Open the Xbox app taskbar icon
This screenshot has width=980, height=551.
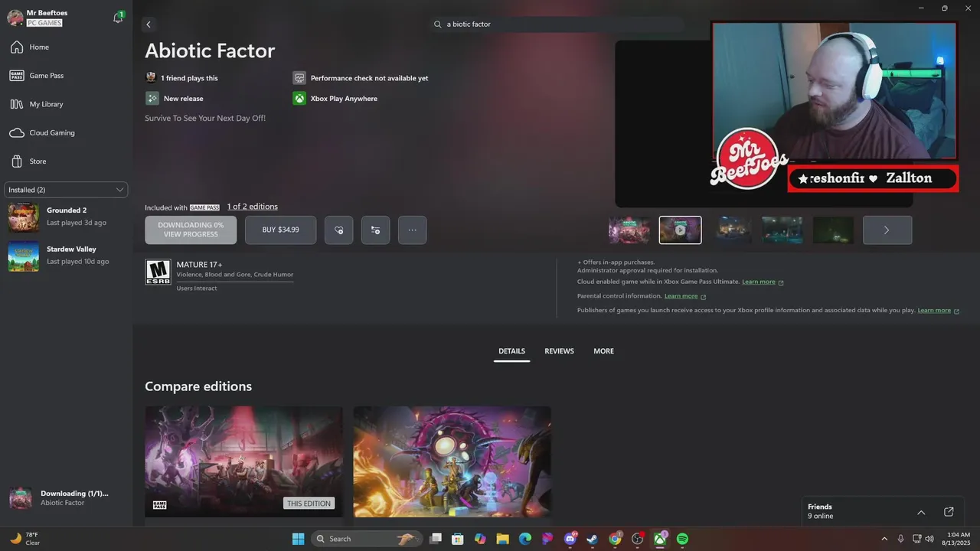click(x=660, y=539)
